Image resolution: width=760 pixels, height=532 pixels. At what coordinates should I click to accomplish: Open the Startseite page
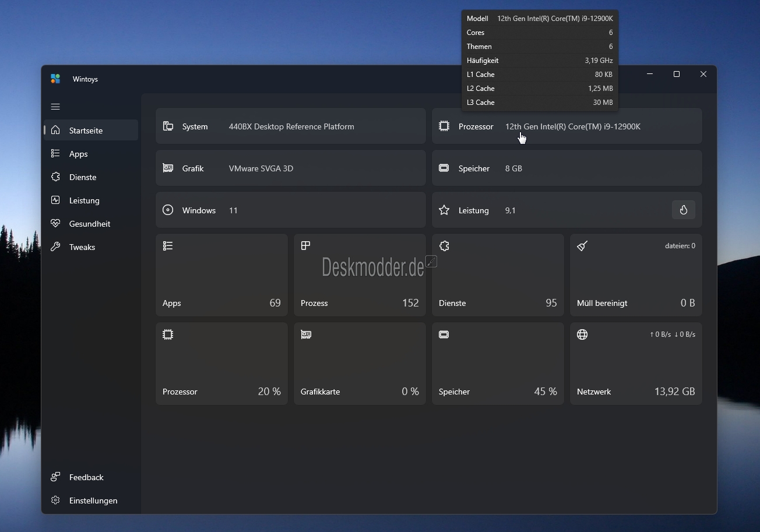pyautogui.click(x=91, y=131)
